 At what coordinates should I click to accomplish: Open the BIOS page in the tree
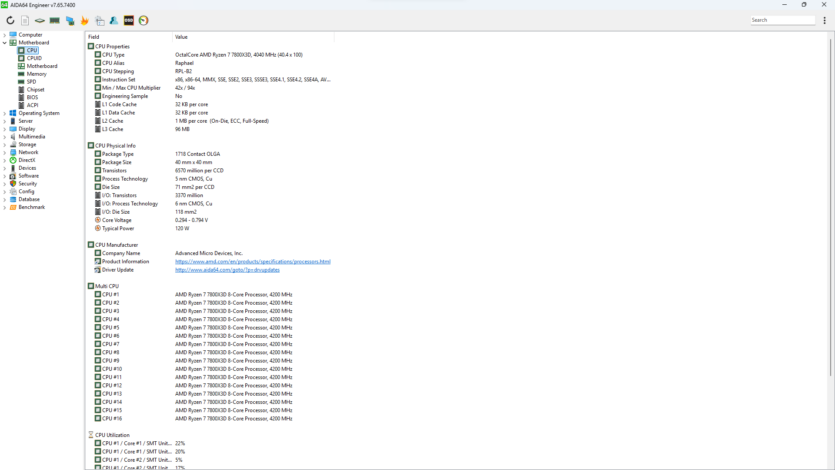[32, 97]
